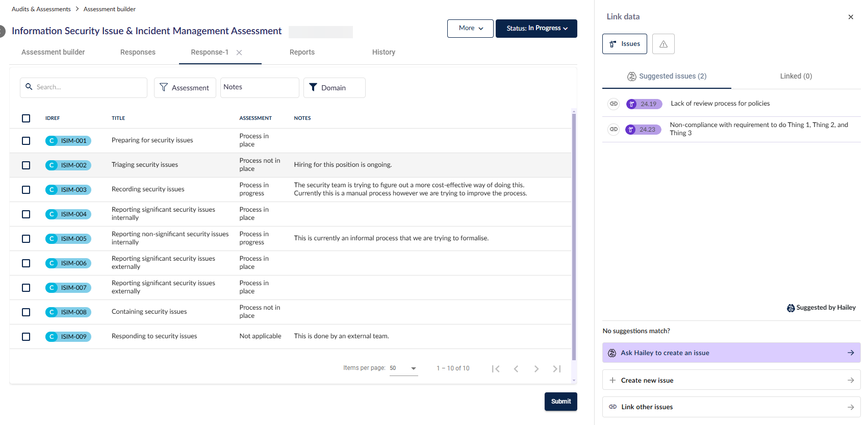Screen dimensions: 868x425
Task: Click the ISIM-002 control badge
Action: (68, 165)
